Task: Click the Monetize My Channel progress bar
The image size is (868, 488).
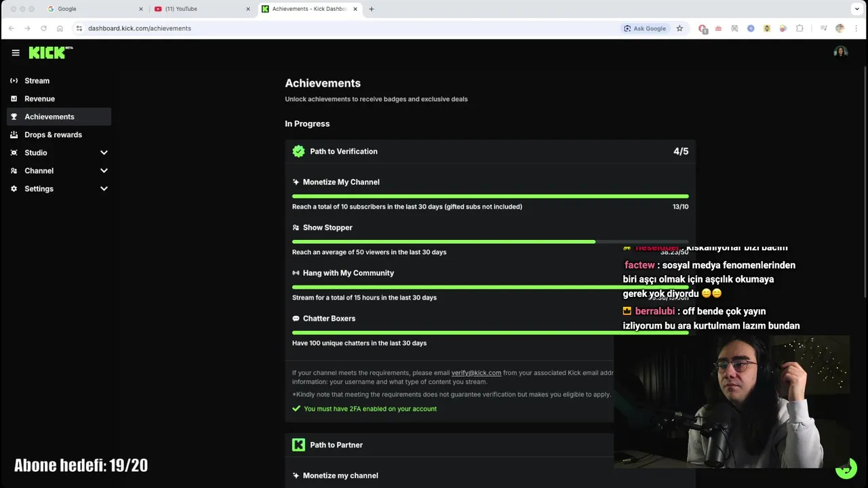Action: [x=490, y=196]
